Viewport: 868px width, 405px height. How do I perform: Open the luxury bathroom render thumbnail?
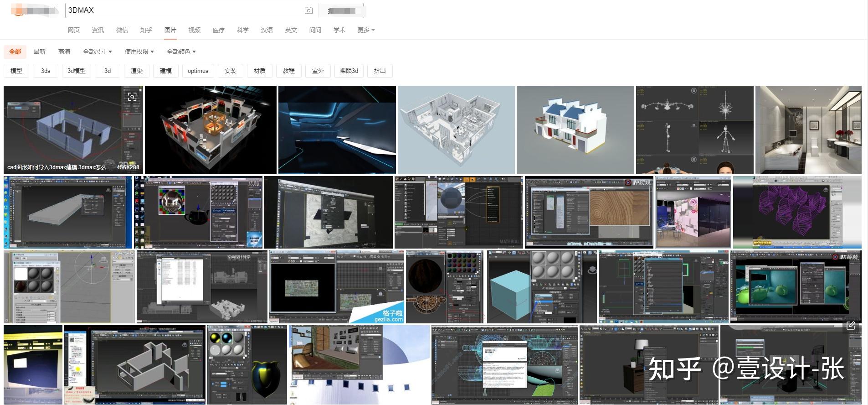808,130
